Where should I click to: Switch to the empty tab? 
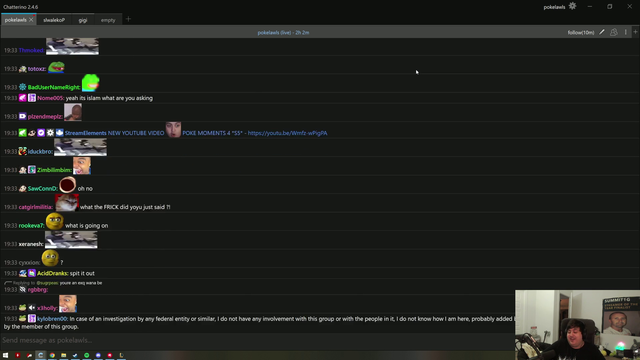tap(108, 20)
